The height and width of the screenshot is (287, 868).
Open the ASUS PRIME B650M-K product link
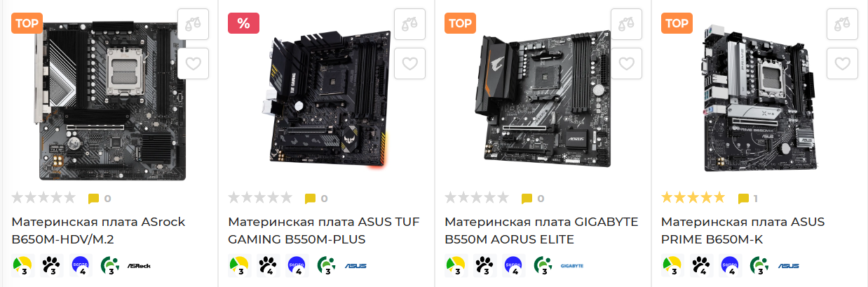click(743, 231)
